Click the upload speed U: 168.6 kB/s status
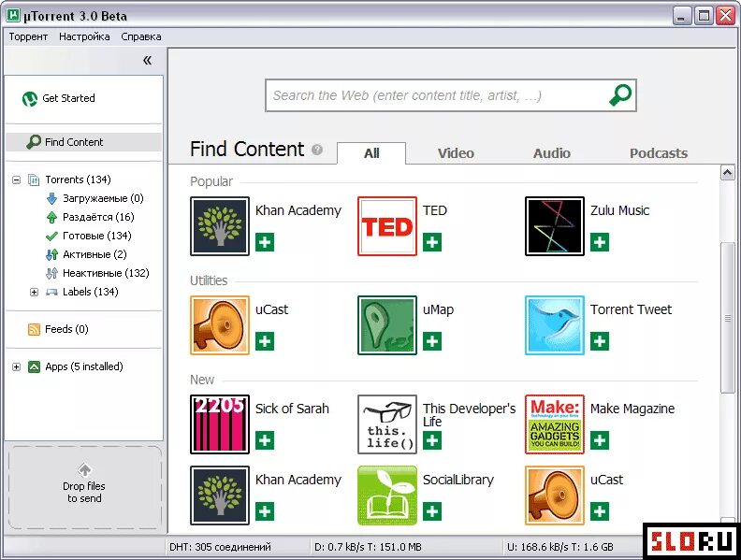This screenshot has height=560, width=741. 560,547
